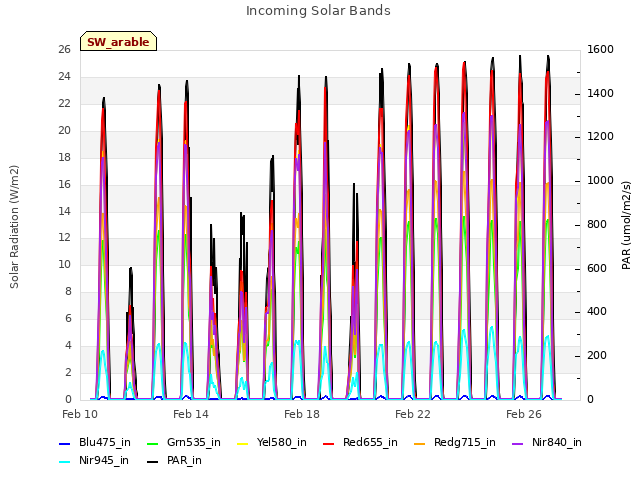Click the PAR (umol/m2/s) axis title
Viewport: 640px width, 480px height.
[x=626, y=225]
